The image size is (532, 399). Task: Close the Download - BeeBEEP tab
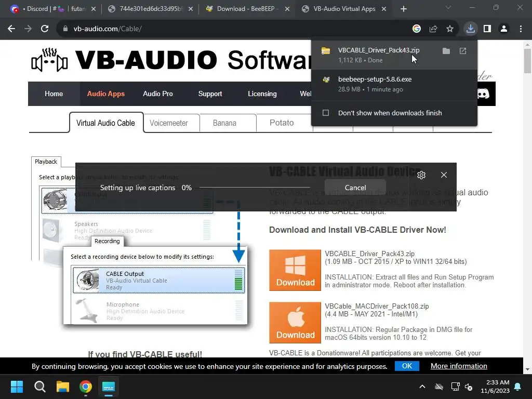click(x=287, y=9)
